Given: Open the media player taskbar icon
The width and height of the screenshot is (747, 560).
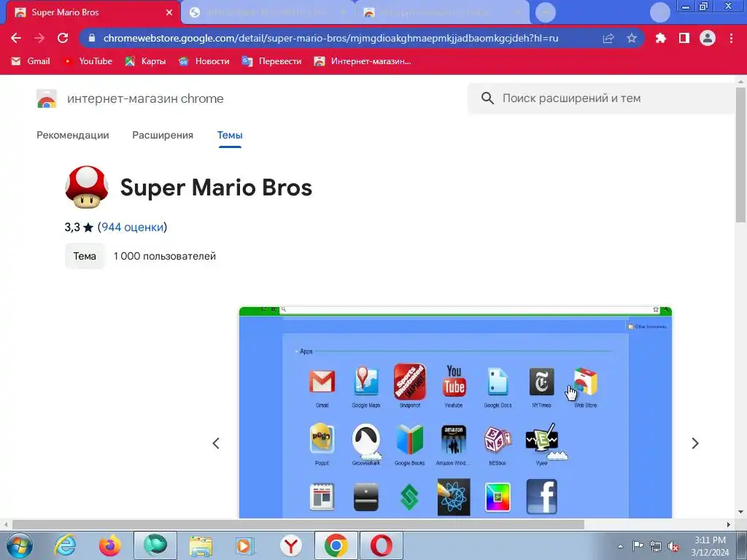Looking at the screenshot, I should click(245, 545).
